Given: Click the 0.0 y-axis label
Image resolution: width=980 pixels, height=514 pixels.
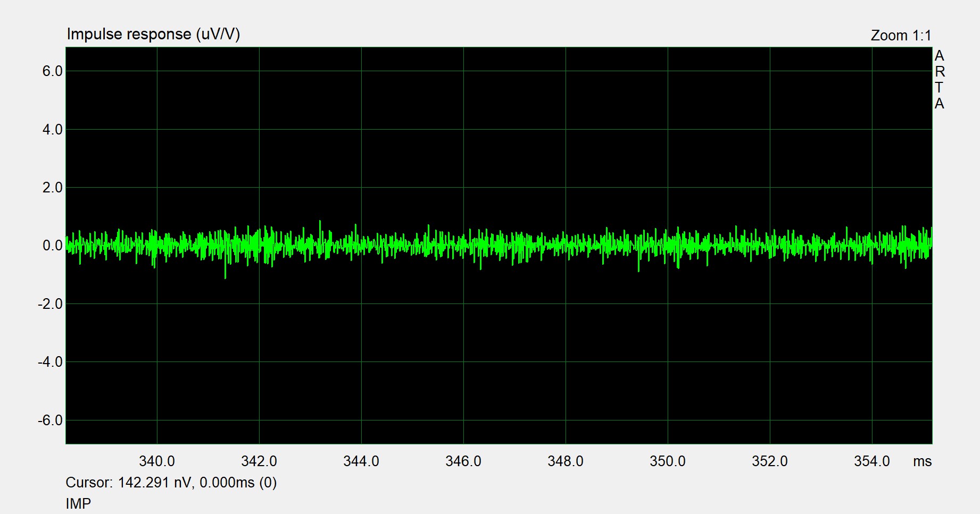Looking at the screenshot, I should click(52, 246).
